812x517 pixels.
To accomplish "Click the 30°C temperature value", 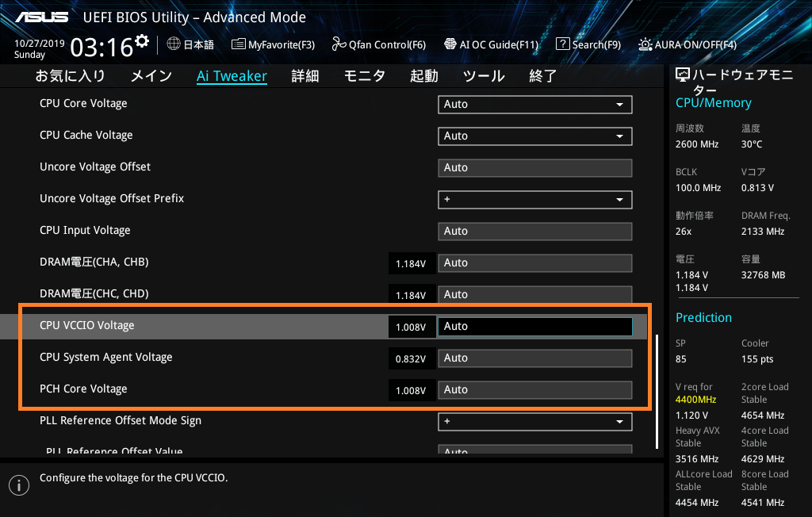I will pos(752,144).
